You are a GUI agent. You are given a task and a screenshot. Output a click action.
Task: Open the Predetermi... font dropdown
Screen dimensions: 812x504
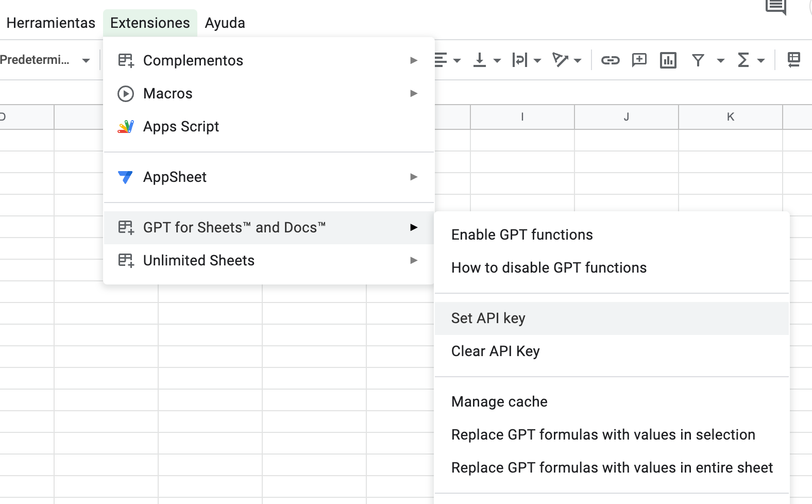[45, 60]
